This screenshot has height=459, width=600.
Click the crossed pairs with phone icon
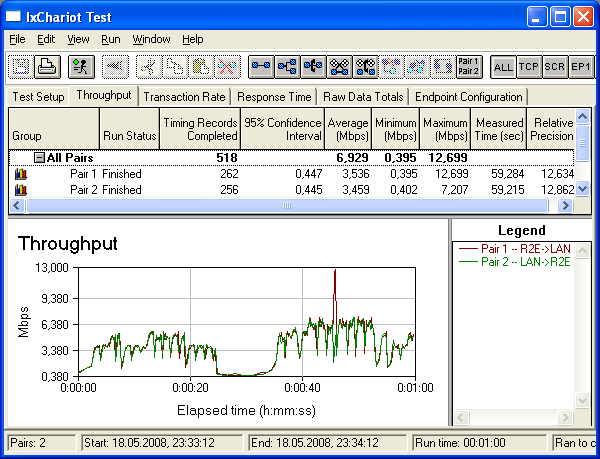point(365,67)
